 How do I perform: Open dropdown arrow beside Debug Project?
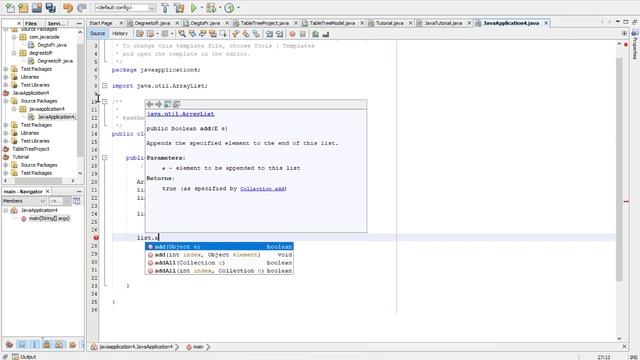click(220, 7)
